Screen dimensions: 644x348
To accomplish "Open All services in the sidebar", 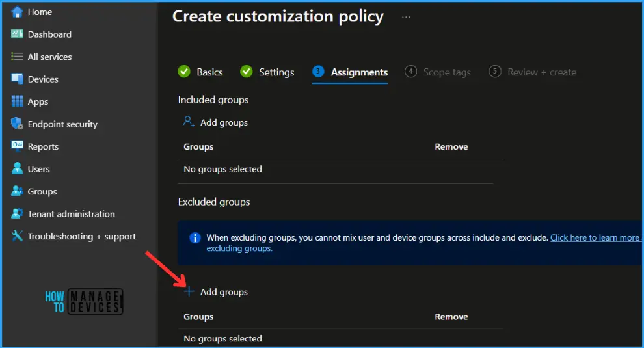I will 49,57.
